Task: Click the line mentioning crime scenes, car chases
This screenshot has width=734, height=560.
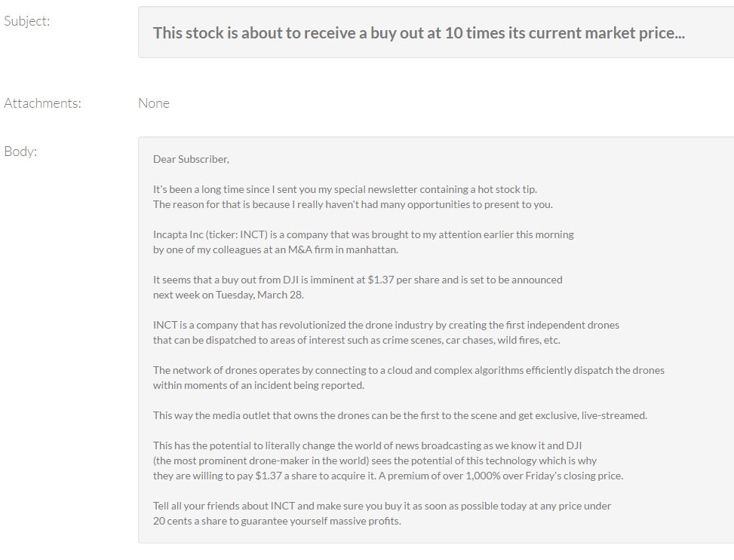Action: [x=357, y=340]
